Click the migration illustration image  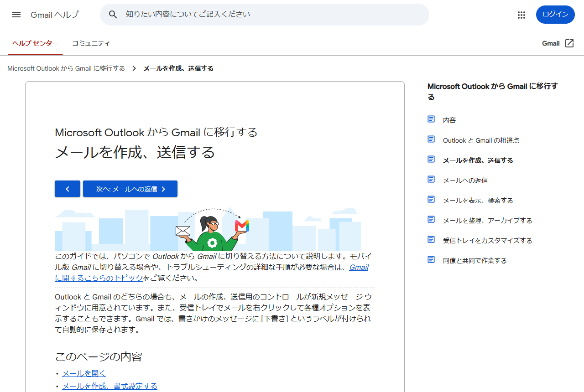[208, 229]
